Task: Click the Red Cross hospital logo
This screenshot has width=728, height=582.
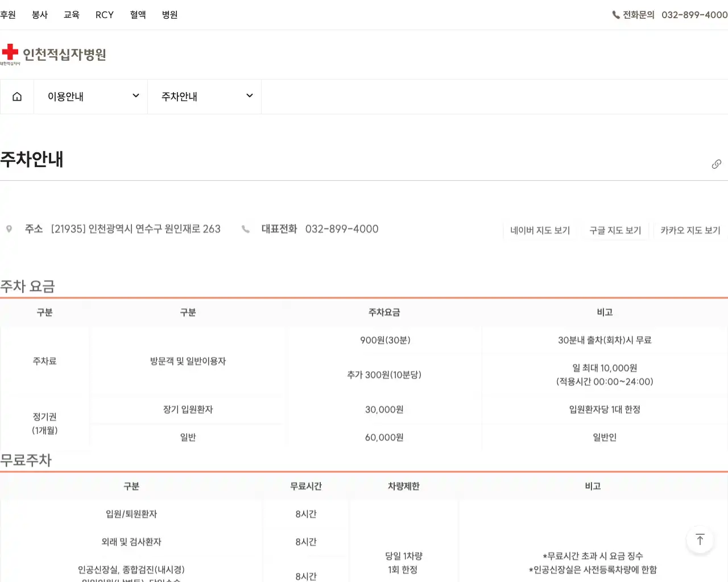Action: [x=54, y=53]
